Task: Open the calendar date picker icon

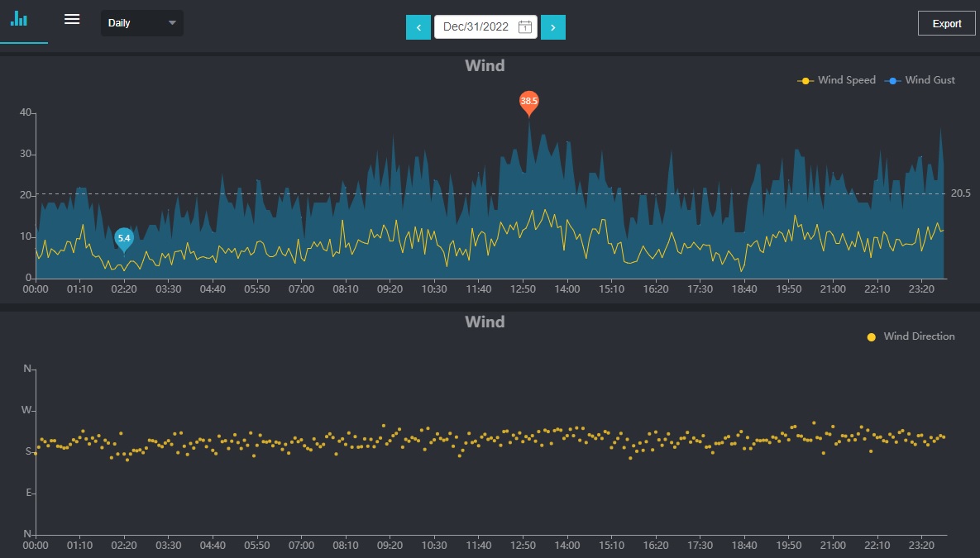Action: (x=524, y=27)
